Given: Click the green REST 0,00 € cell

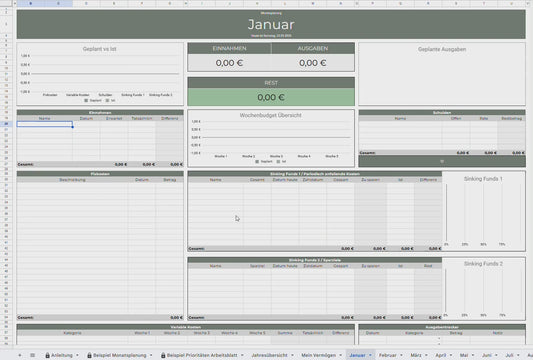Looking at the screenshot, I should [271, 97].
